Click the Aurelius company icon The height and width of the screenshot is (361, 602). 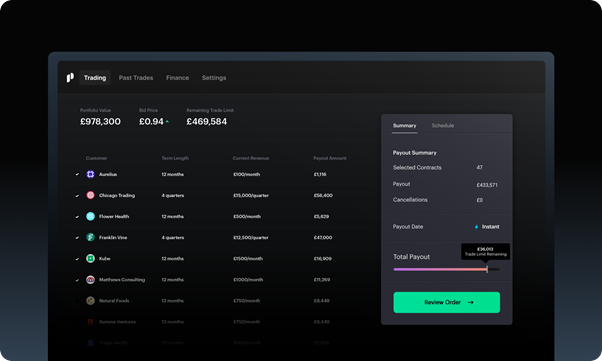[90, 174]
